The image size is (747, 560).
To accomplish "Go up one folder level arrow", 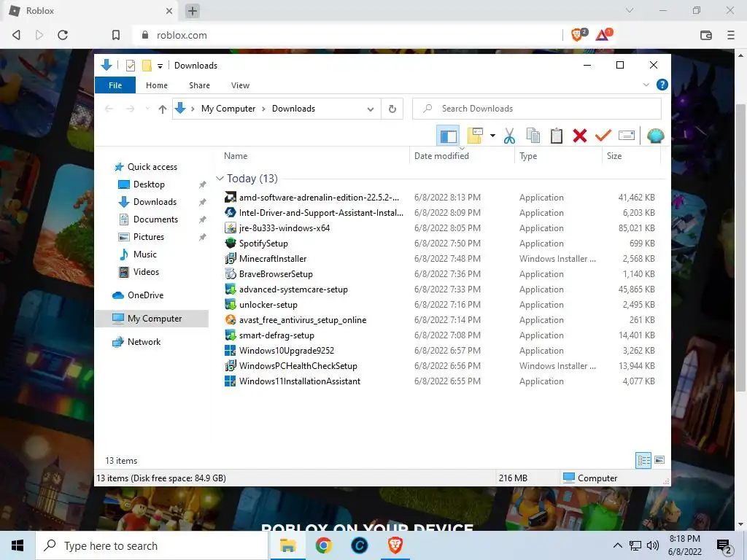I will point(163,109).
